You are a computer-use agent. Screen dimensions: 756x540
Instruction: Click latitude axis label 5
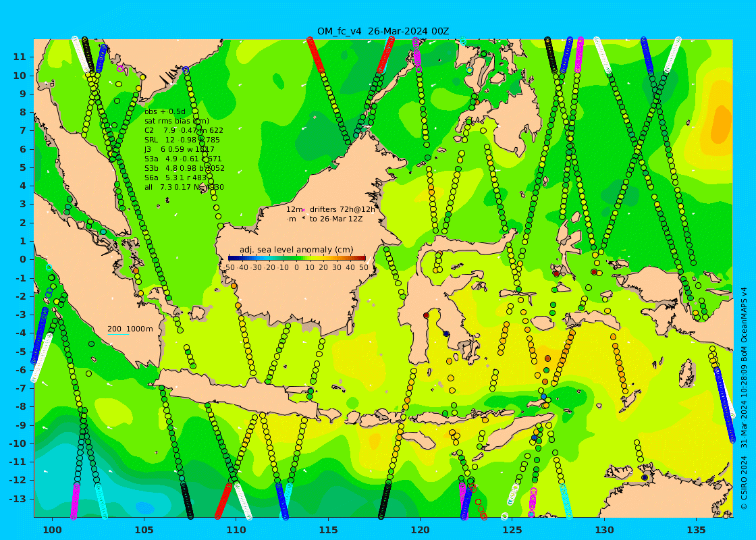point(22,167)
